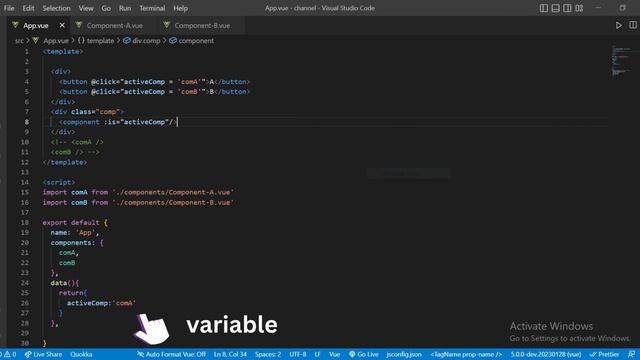The height and width of the screenshot is (360, 640).
Task: Change indentation via Spaces: 2
Action: (x=268, y=354)
